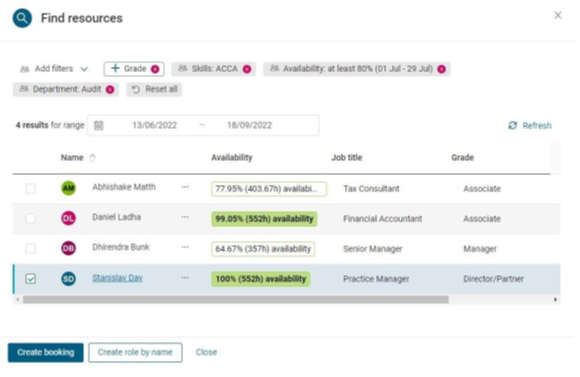
Task: Open the Stanislav Day link
Action: pos(117,278)
